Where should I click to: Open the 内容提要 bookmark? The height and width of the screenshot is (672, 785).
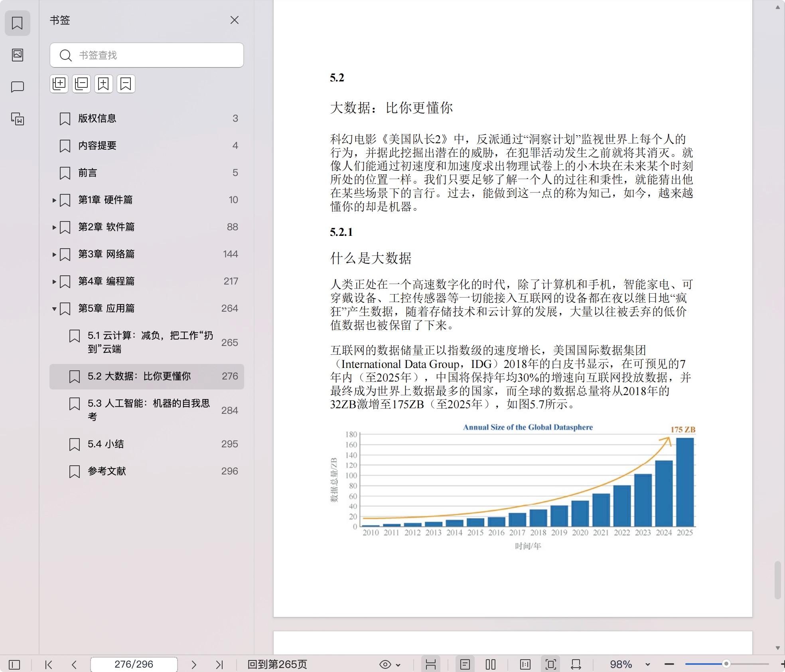pos(146,146)
